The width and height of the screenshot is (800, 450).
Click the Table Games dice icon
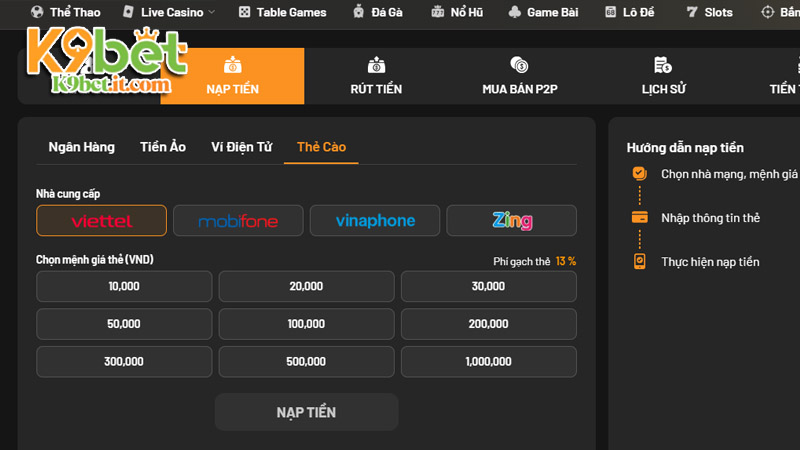point(244,12)
